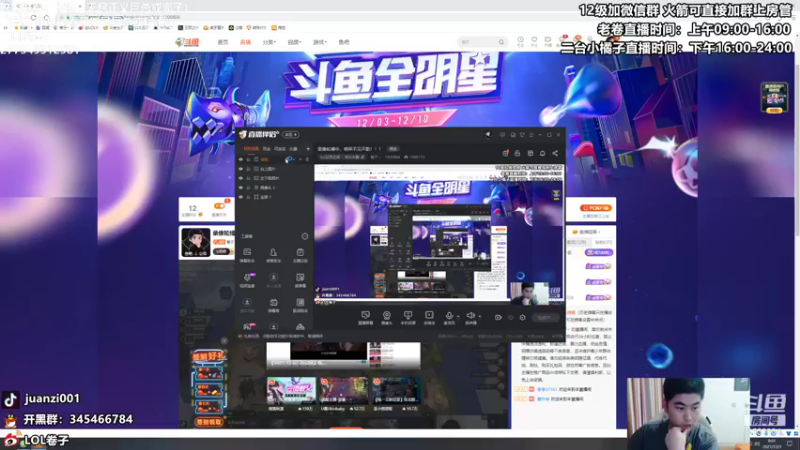
Task: Expand the 游戏 dropdown on Douyu nav
Action: (x=319, y=42)
